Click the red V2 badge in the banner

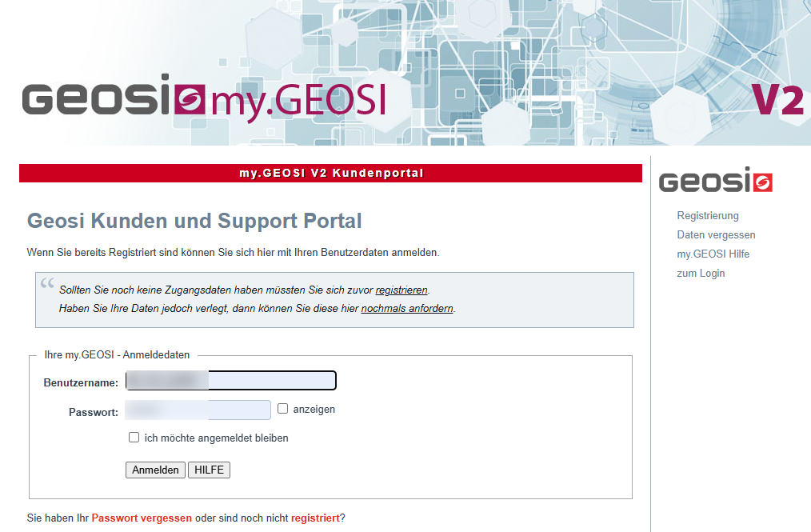pos(777,100)
